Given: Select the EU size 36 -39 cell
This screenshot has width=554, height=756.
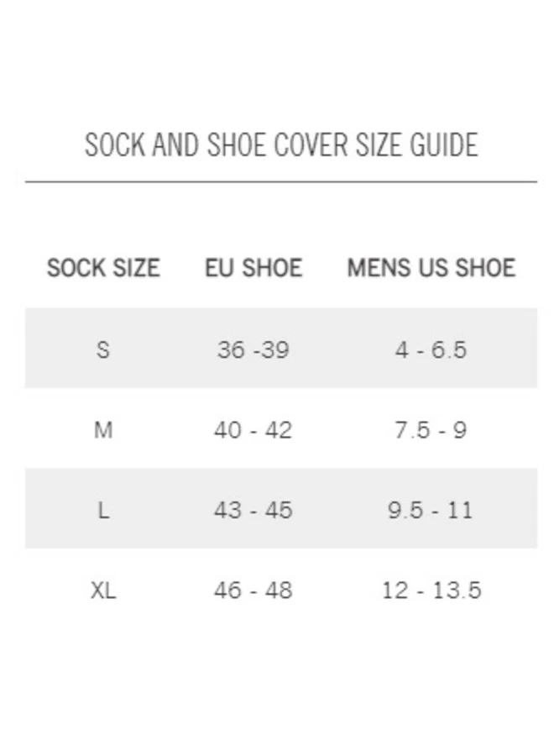Looking at the screenshot, I should [x=253, y=349].
